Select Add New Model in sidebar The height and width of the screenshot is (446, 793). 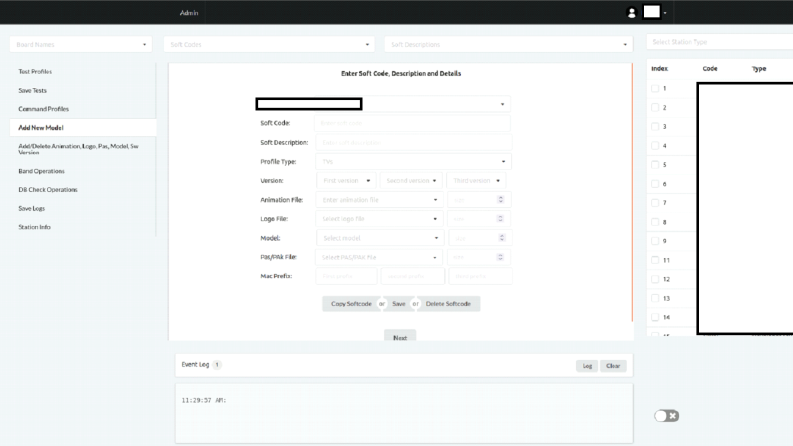point(83,127)
